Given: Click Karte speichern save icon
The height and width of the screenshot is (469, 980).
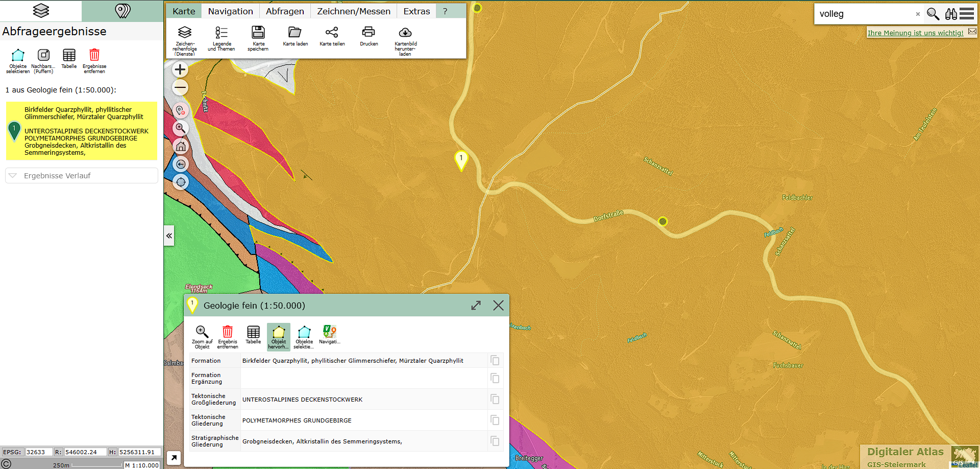Looking at the screenshot, I should click(x=258, y=38).
